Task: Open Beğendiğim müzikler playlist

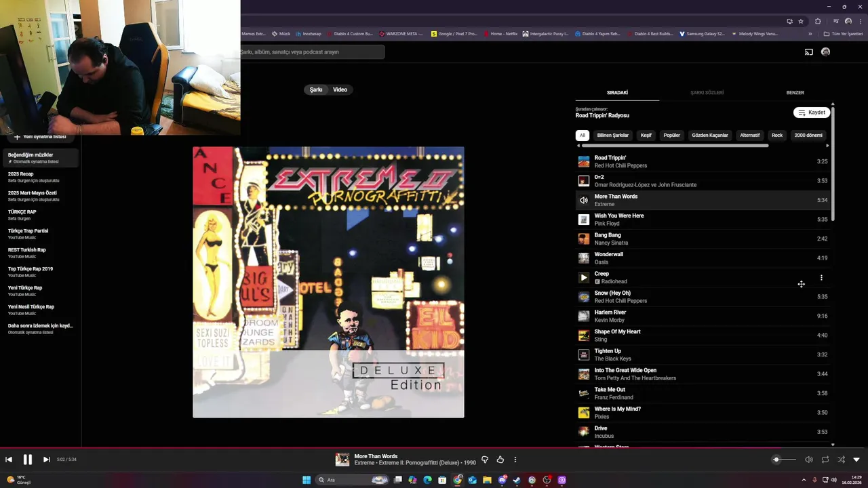Action: (39, 158)
